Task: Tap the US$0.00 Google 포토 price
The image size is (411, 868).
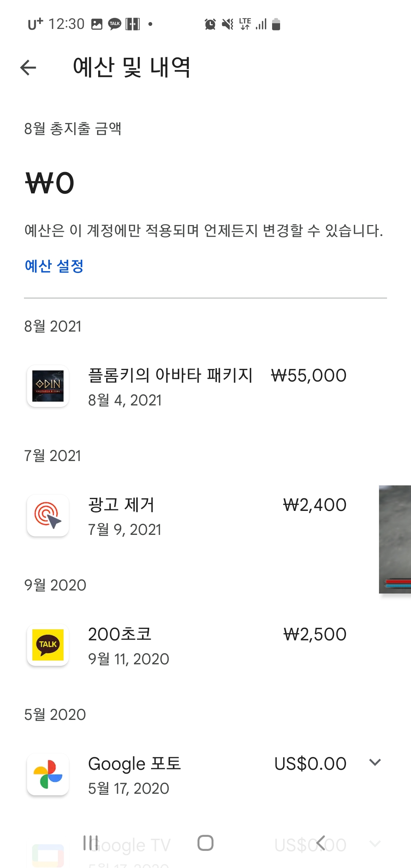Action: point(310,764)
